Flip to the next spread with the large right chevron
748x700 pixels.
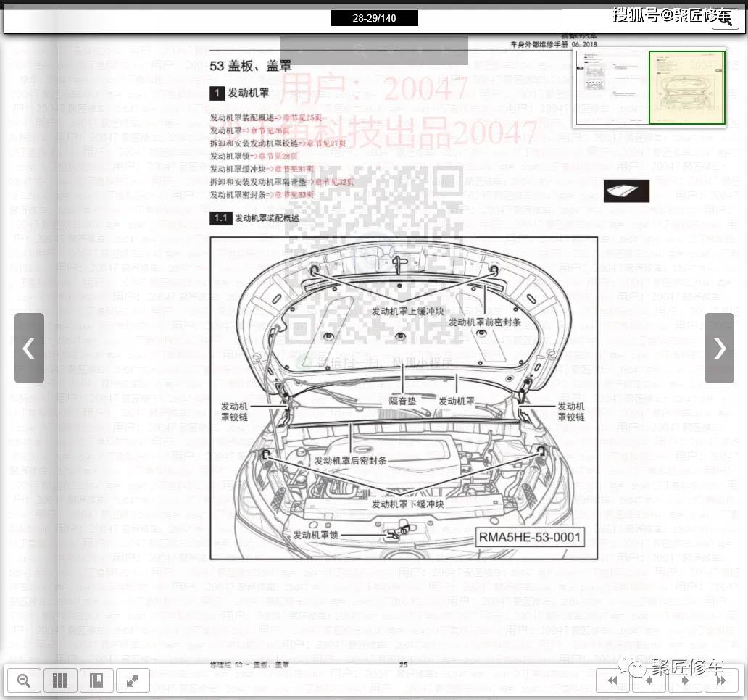[720, 348]
